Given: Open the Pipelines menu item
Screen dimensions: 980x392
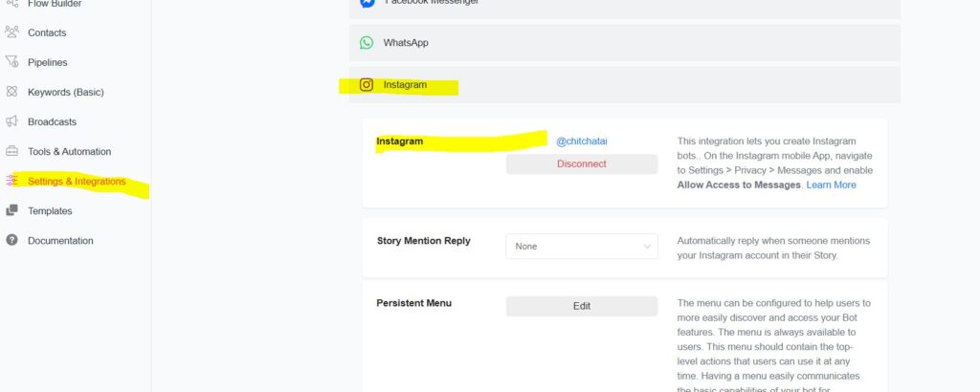Looking at the screenshot, I should [x=48, y=62].
